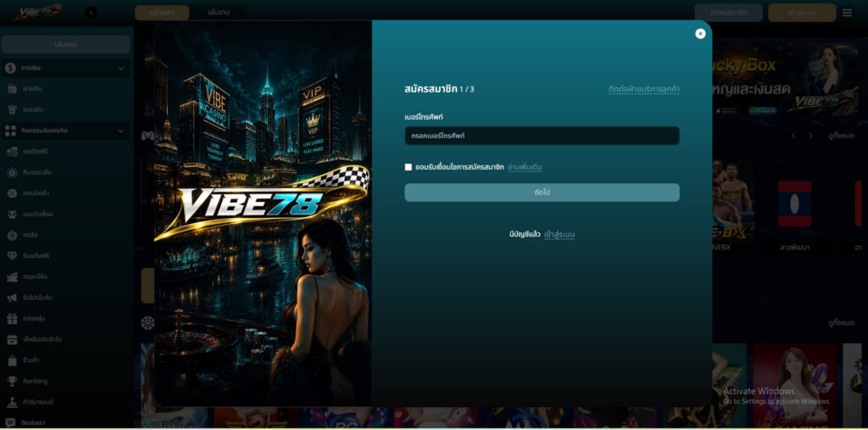Open the promotion megaphone icon
The image size is (868, 430).
pos(12,298)
